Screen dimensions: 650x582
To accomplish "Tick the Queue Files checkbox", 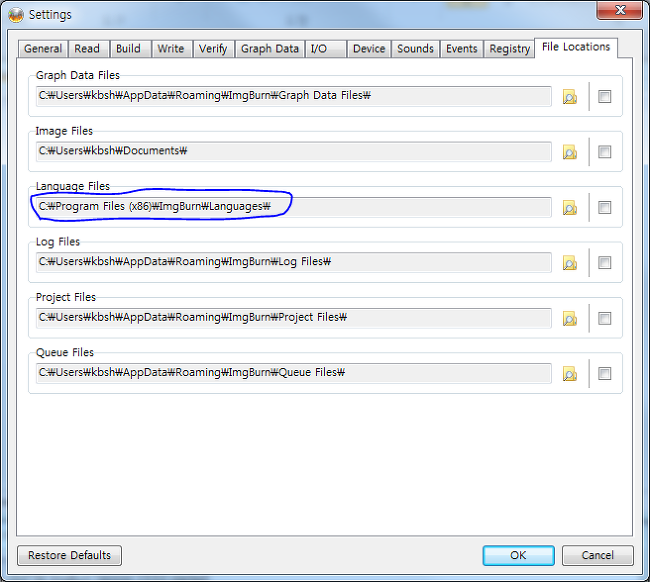I will [x=604, y=373].
